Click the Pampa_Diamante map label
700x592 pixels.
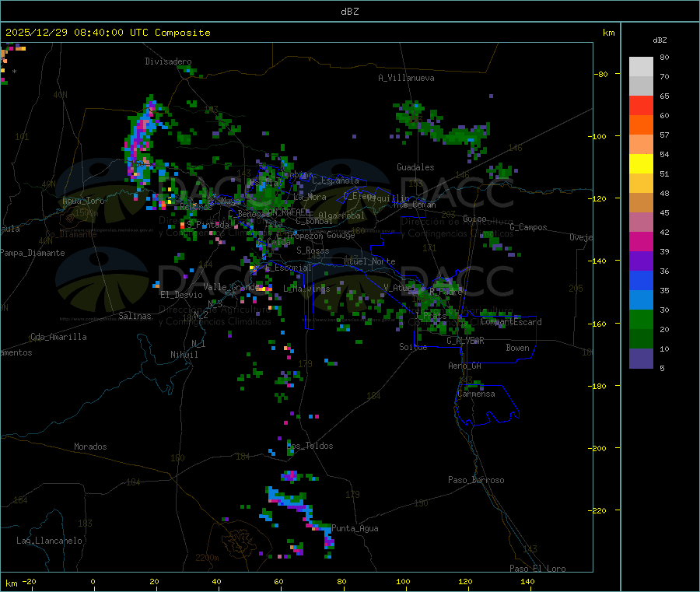coord(33,253)
